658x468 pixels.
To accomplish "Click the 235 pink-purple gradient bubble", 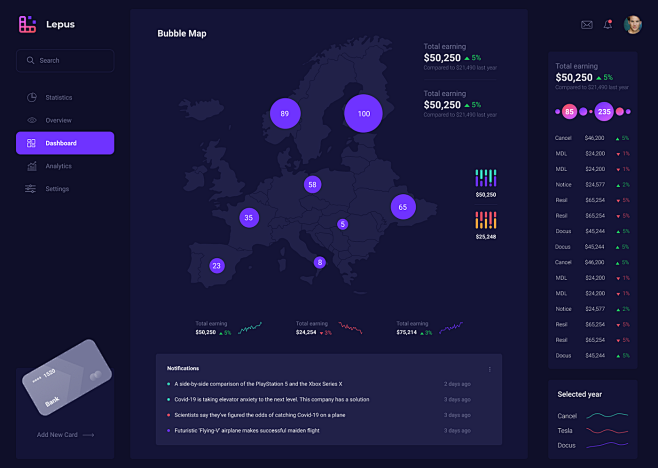I will (x=604, y=112).
